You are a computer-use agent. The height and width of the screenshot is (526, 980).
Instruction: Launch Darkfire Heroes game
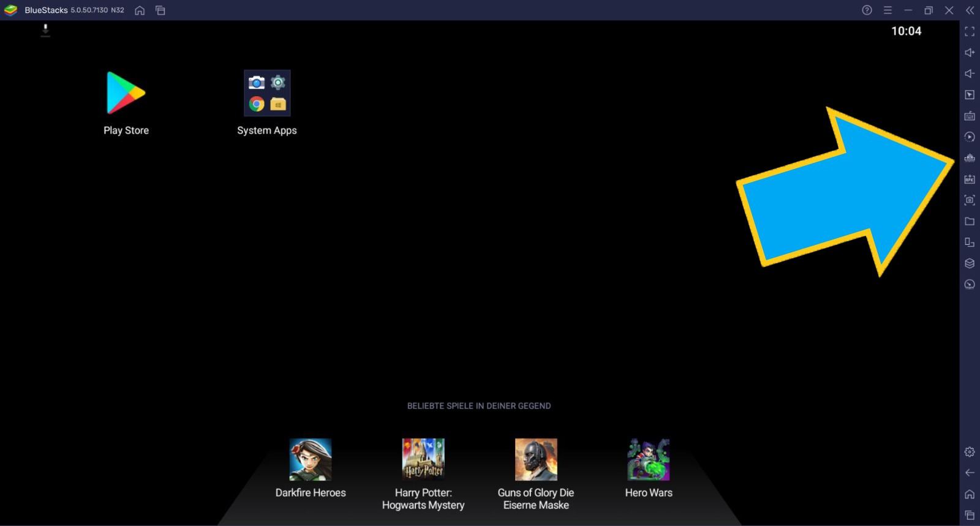coord(311,459)
